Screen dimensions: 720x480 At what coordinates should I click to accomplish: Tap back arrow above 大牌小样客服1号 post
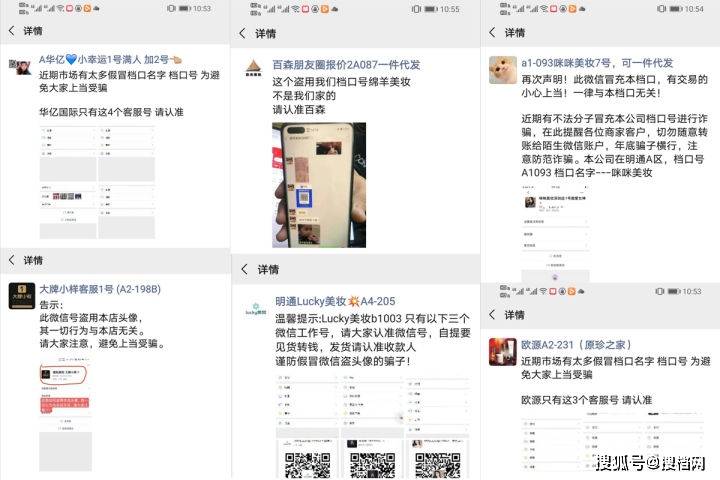point(12,260)
